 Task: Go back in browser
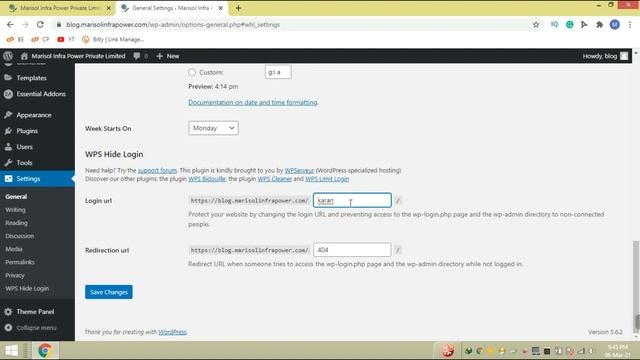tap(10, 24)
